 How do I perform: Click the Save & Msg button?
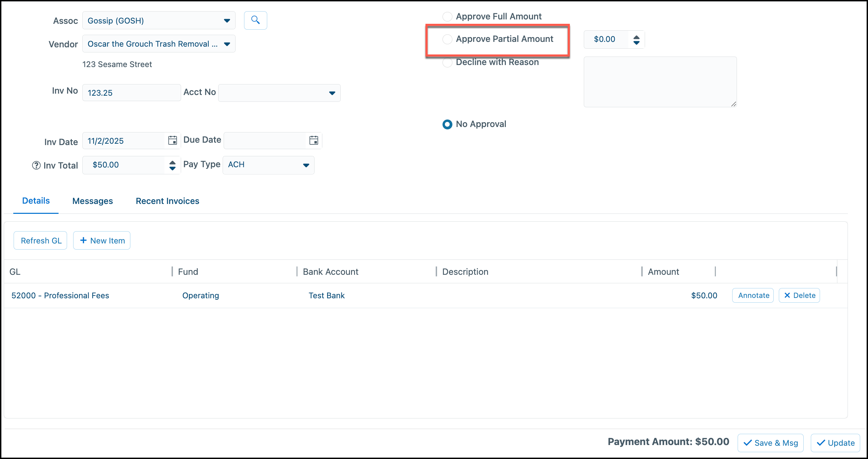click(x=771, y=443)
